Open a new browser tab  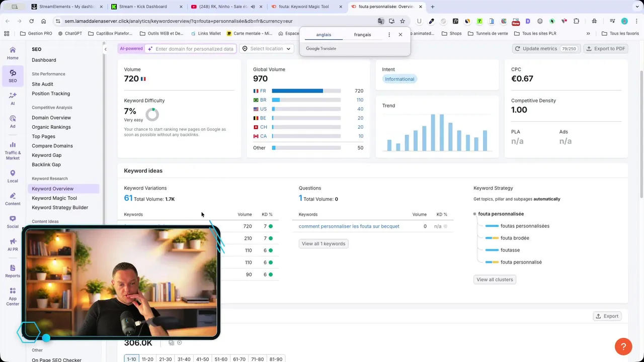[433, 7]
